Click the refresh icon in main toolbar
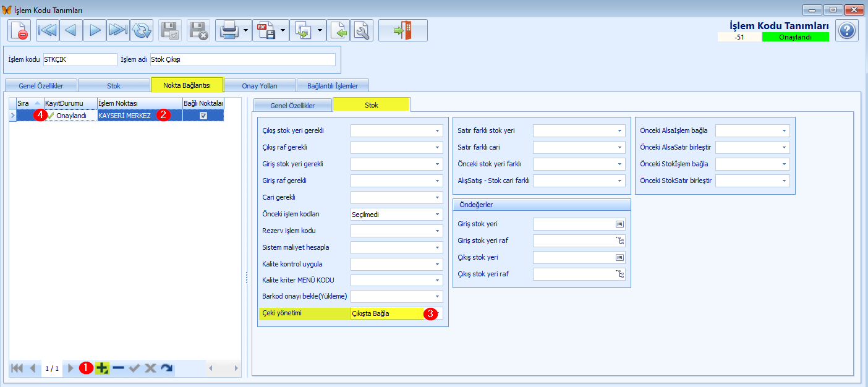The width and height of the screenshot is (868, 387). pyautogui.click(x=142, y=30)
